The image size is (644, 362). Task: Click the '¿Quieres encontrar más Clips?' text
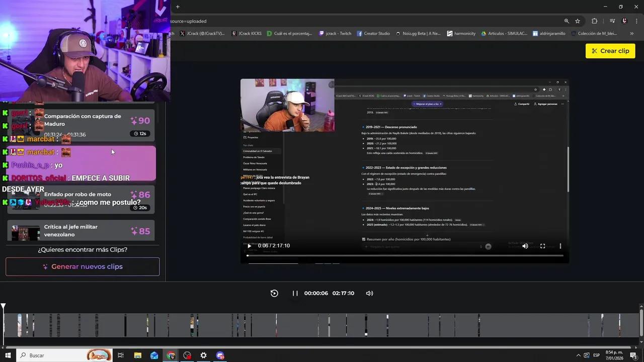(83, 249)
